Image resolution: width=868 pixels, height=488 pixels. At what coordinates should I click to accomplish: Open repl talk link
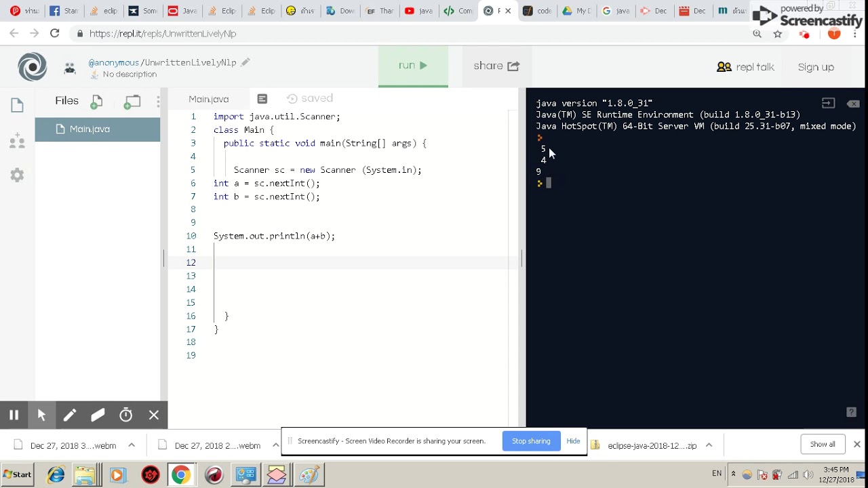pos(745,67)
